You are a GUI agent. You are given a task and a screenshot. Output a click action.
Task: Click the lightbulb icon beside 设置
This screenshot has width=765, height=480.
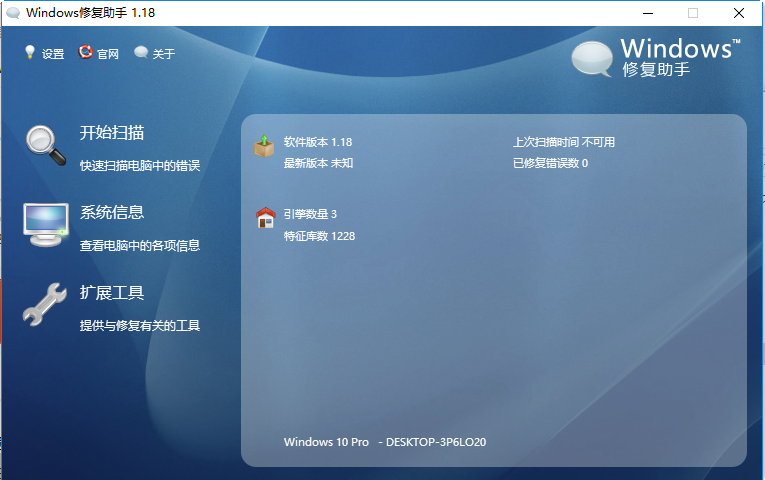click(29, 53)
